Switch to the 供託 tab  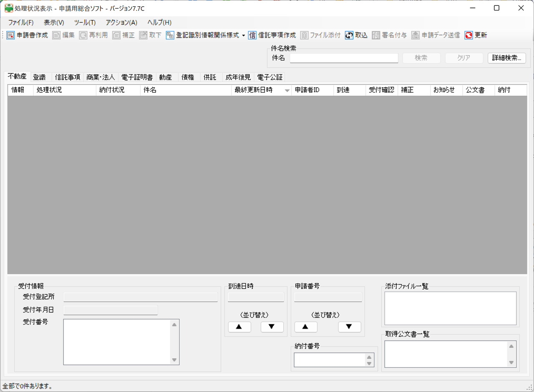[x=209, y=77]
